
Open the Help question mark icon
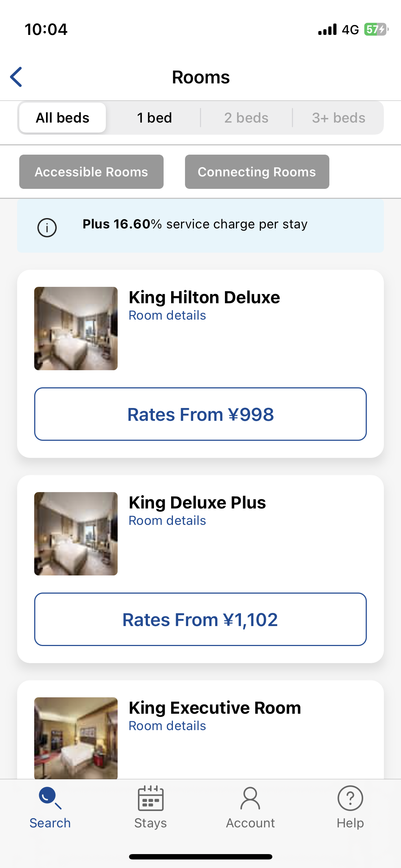point(350,798)
